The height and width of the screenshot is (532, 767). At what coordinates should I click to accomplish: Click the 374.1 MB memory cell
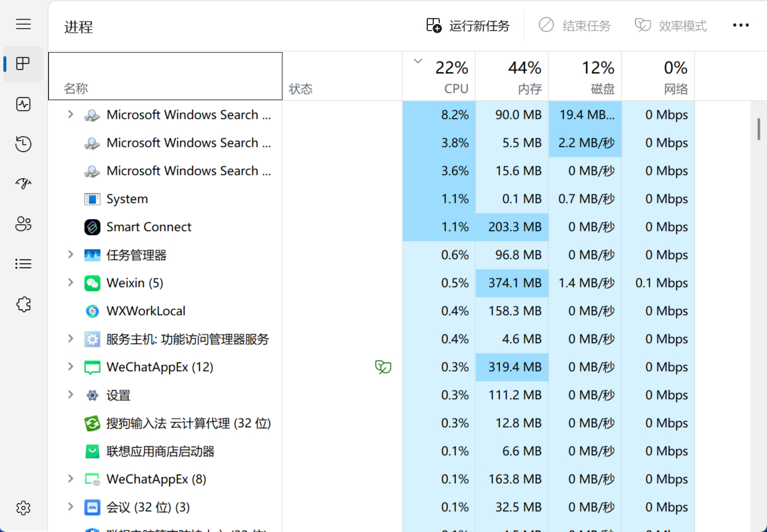511,283
